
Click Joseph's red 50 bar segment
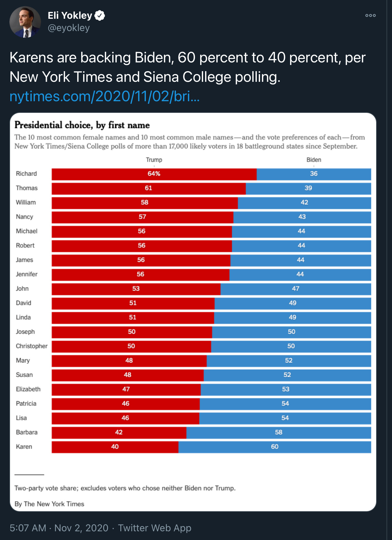132,332
